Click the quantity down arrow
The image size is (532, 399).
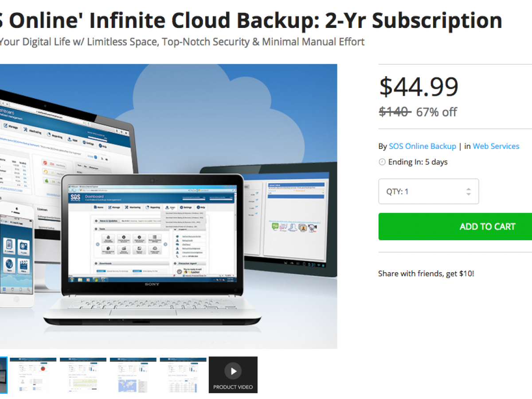click(x=468, y=195)
